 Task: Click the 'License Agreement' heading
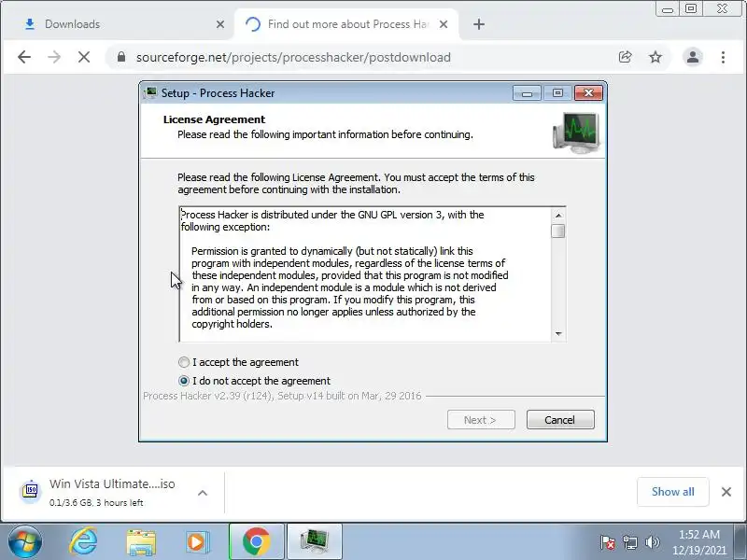(214, 119)
